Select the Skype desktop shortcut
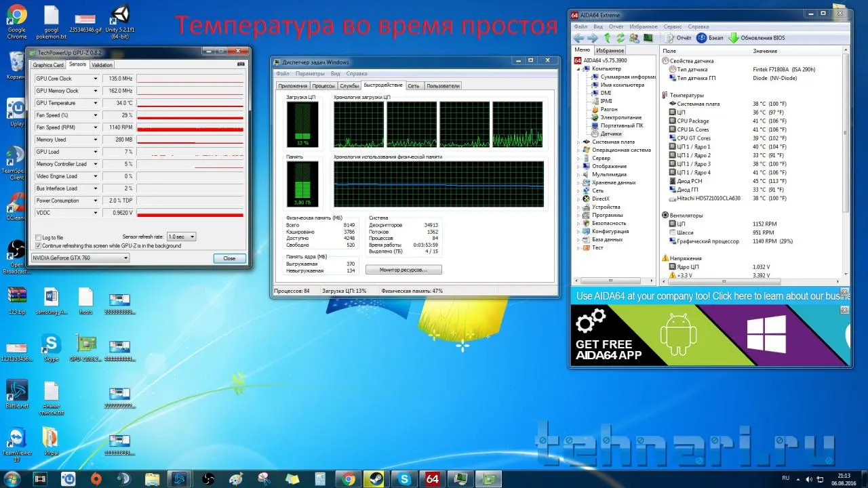Screen dimensions: 868x488 [x=51, y=348]
